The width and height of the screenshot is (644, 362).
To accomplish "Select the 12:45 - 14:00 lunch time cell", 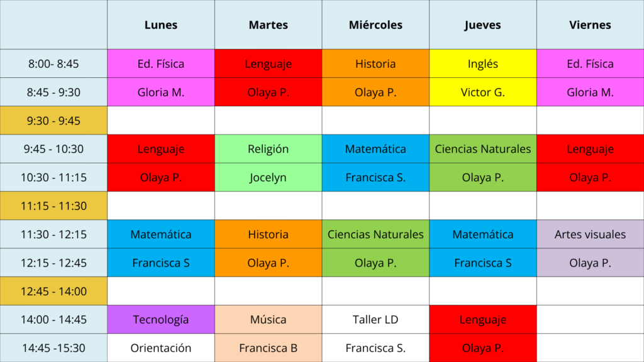I will pyautogui.click(x=53, y=291).
